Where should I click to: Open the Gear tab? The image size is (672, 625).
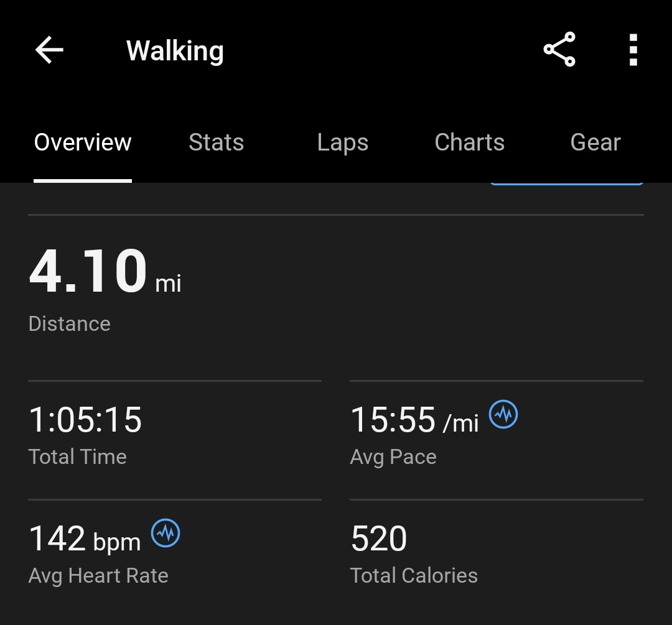[595, 142]
